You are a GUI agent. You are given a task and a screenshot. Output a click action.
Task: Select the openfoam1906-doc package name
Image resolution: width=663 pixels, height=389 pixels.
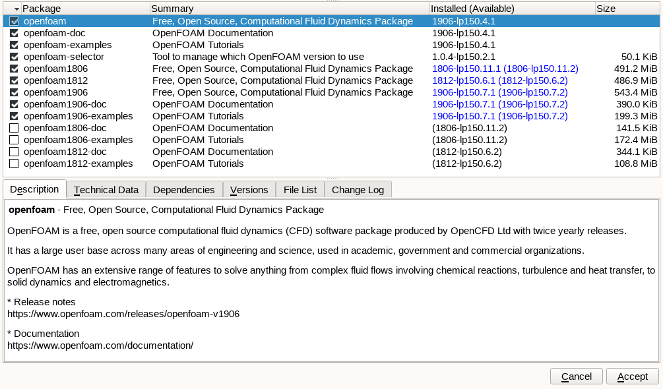(65, 104)
